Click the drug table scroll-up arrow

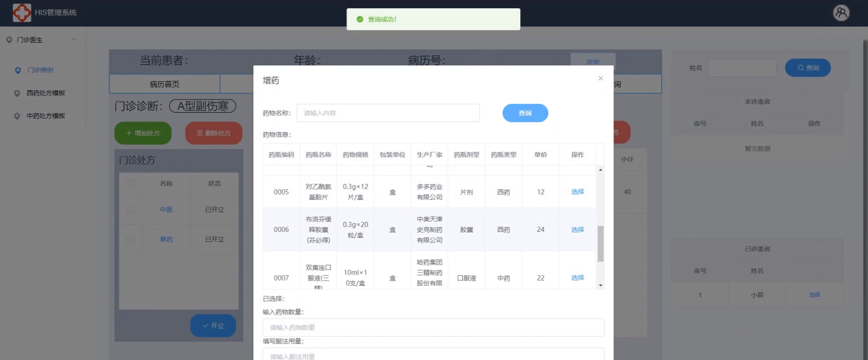[600, 170]
